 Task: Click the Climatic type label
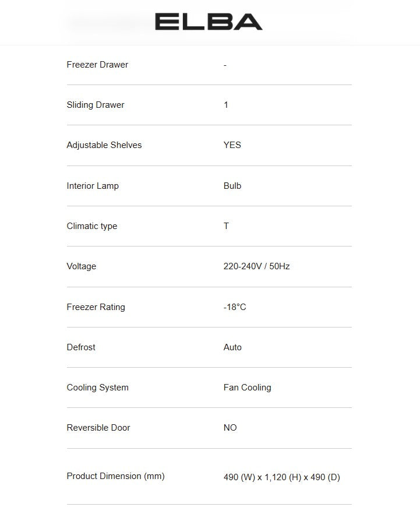[92, 226]
